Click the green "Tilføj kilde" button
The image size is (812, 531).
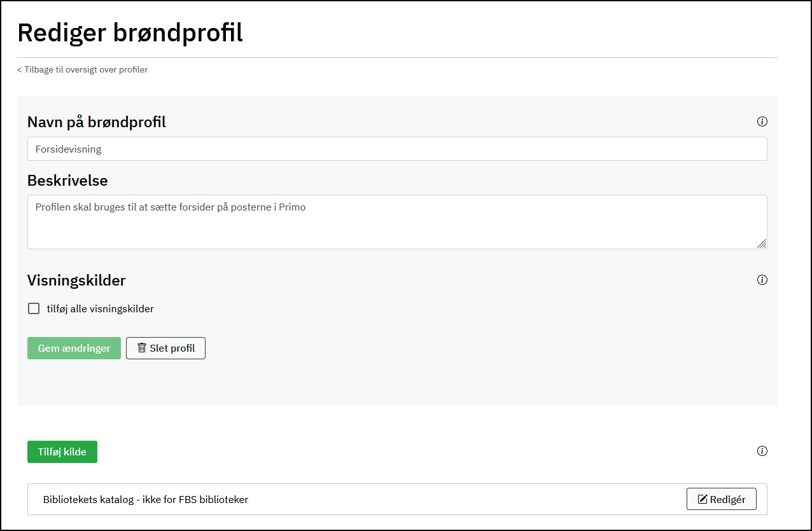[62, 452]
